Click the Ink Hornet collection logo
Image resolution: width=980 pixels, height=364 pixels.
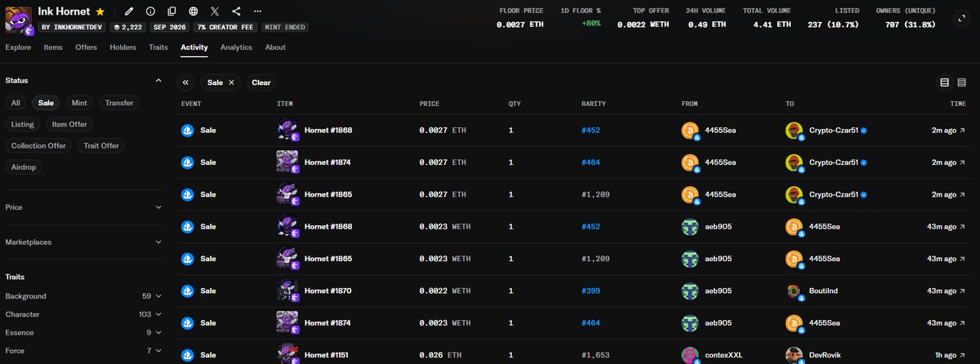coord(17,19)
